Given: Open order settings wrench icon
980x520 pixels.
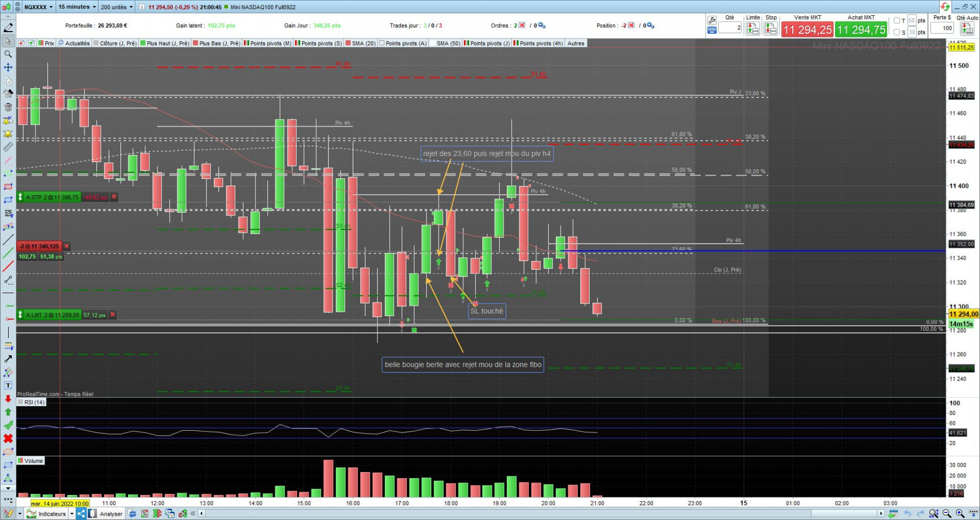Looking at the screenshot, I should point(712,21).
